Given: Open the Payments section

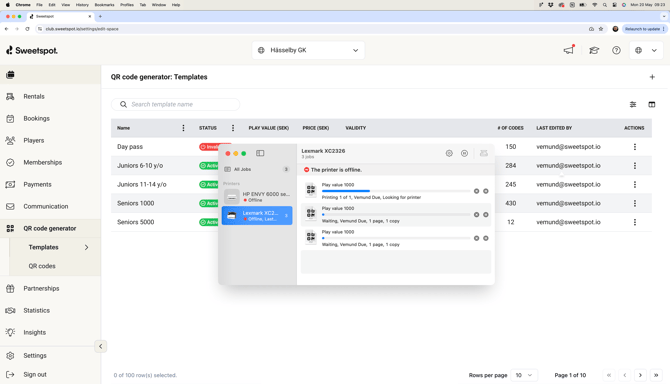Looking at the screenshot, I should tap(37, 185).
